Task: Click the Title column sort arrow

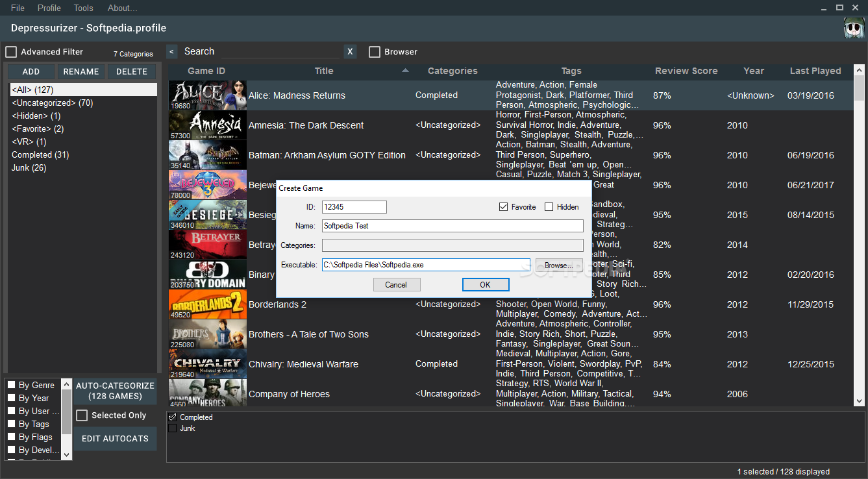Action: pos(405,70)
